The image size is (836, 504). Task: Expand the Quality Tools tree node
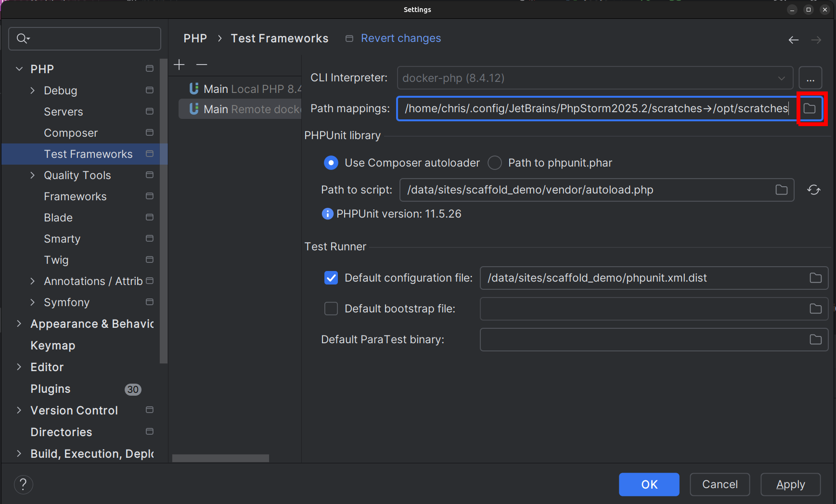click(x=33, y=175)
